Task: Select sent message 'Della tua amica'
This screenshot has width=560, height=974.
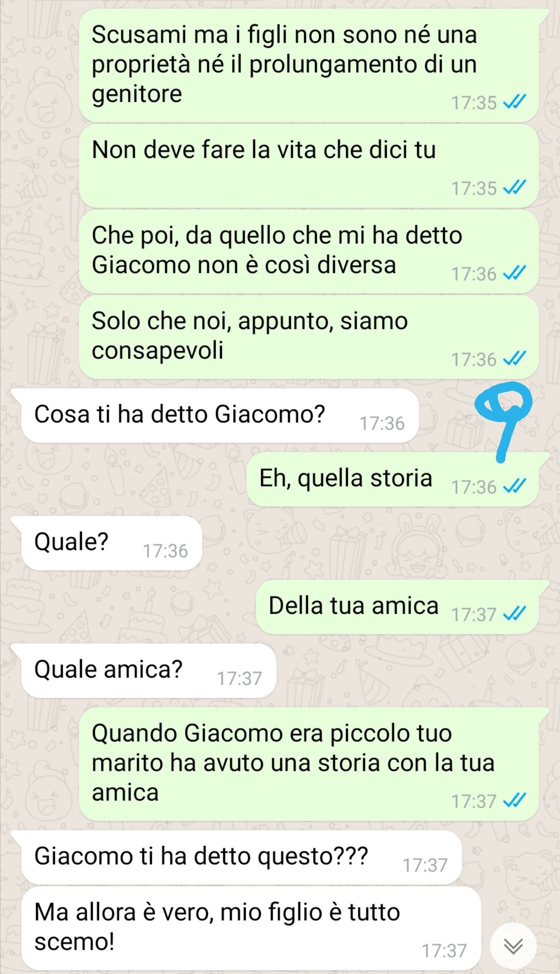Action: click(x=397, y=607)
